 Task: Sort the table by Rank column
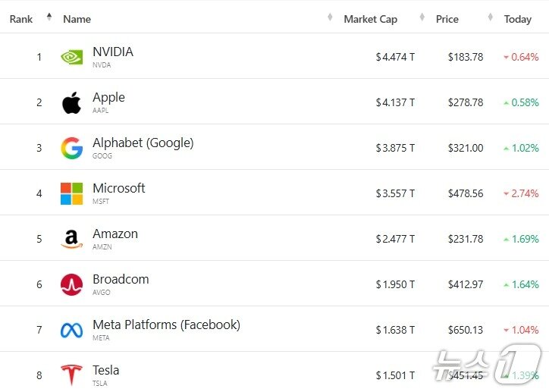point(21,19)
